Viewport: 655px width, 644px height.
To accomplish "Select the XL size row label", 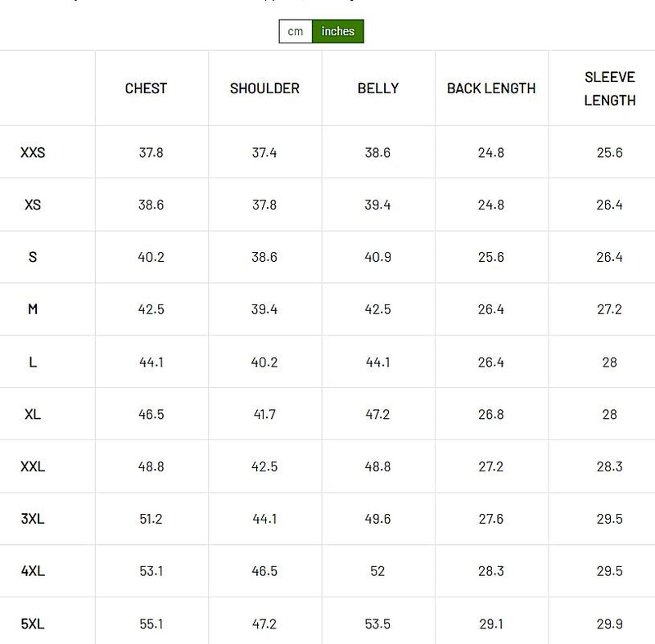I will pyautogui.click(x=33, y=414).
